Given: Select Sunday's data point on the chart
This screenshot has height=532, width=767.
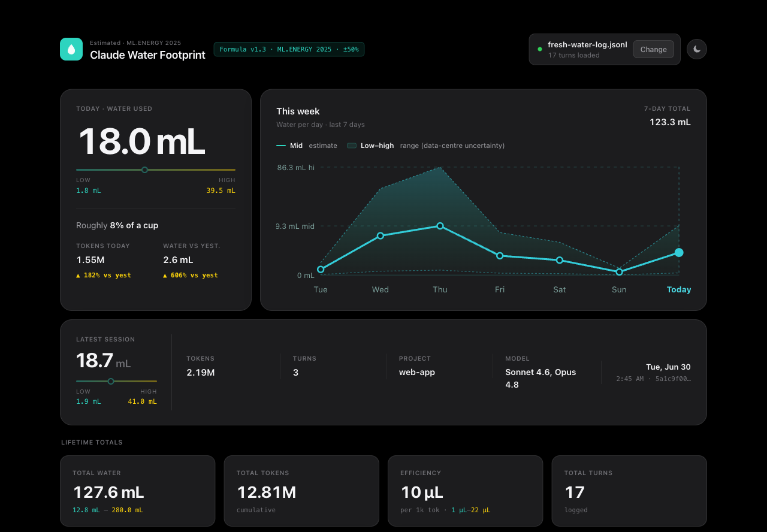Looking at the screenshot, I should tap(620, 272).
